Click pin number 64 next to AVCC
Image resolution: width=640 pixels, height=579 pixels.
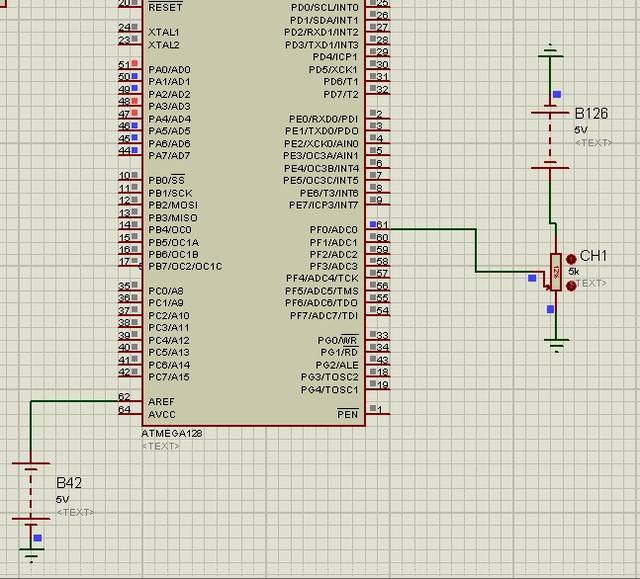[124, 409]
